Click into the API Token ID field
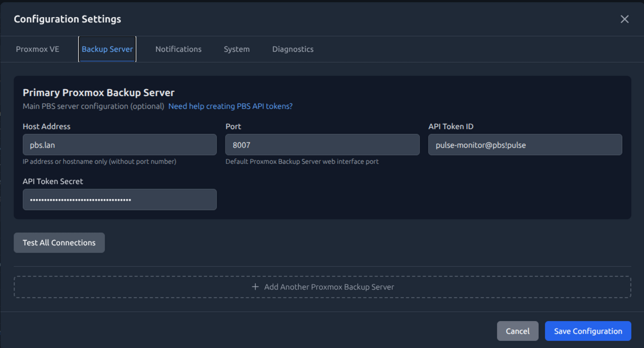The image size is (644, 348). [x=525, y=145]
